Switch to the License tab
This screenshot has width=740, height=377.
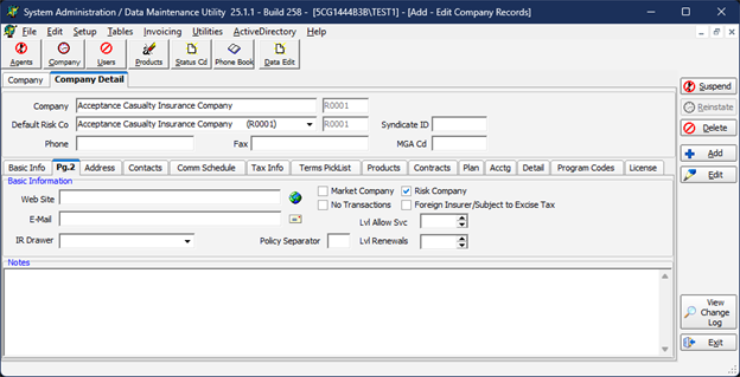point(643,168)
